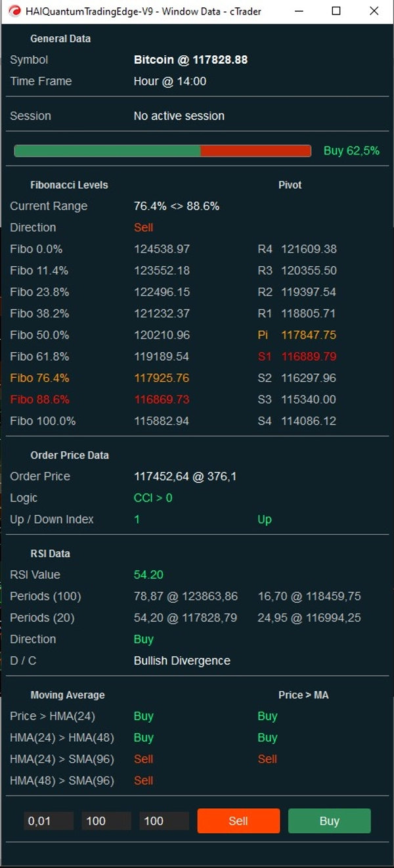Viewport: 394px width, 868px height.
Task: Click the green portion of the strength bar
Action: pyautogui.click(x=107, y=151)
